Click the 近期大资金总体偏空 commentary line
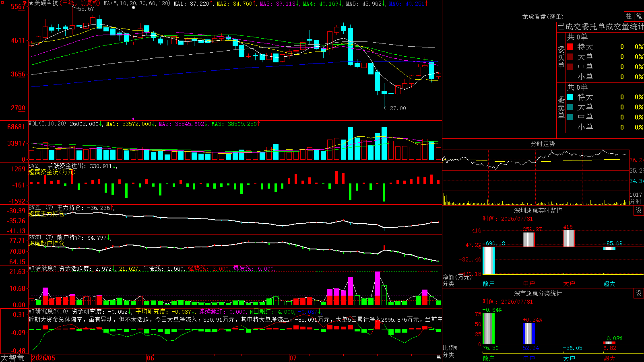 pos(235,320)
